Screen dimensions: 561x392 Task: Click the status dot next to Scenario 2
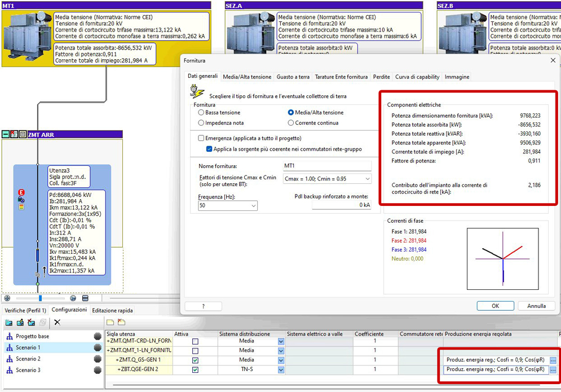[98, 359]
